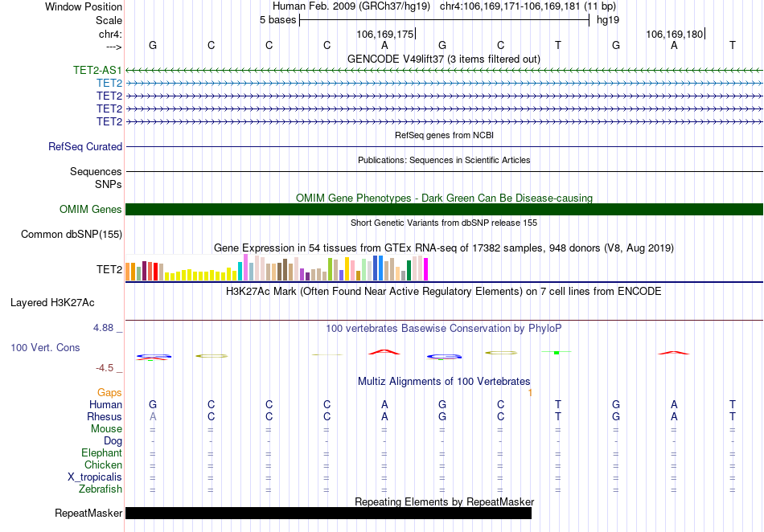Viewport: 764px width, 532px height.
Task: Click Multiz Alignments of 100 Vertebrates title
Action: pos(444,381)
